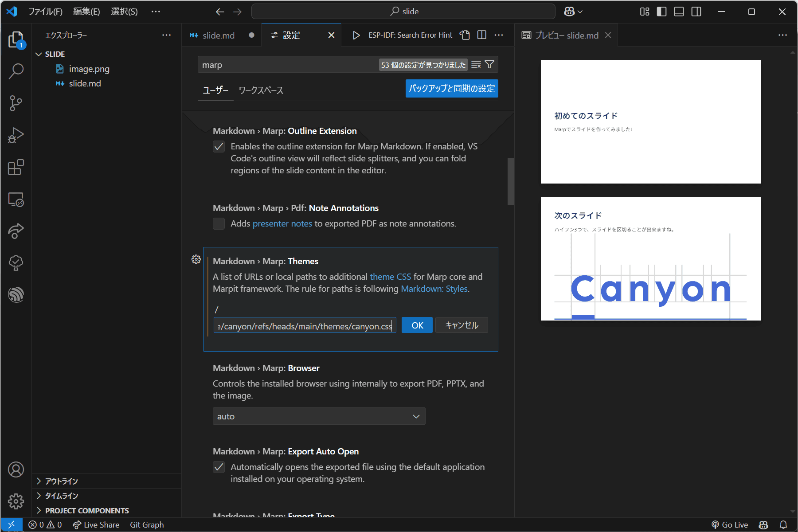
Task: Open the ESP-IDF Explorer icon
Action: point(16,295)
